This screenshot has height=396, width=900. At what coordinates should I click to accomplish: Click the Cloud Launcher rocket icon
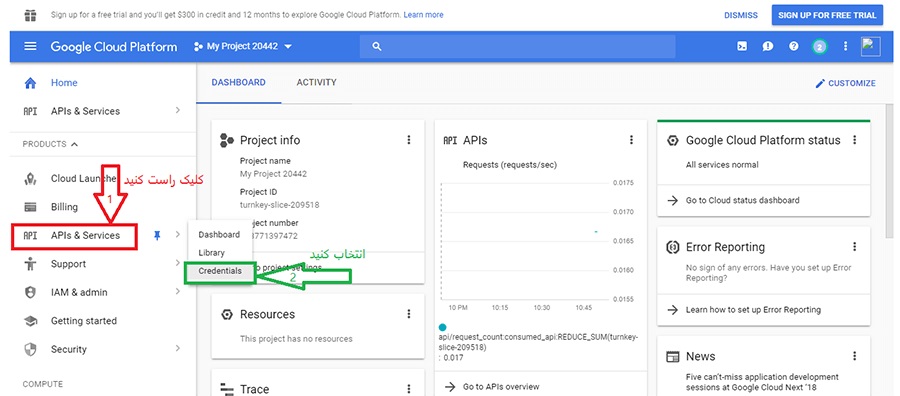pyautogui.click(x=30, y=178)
